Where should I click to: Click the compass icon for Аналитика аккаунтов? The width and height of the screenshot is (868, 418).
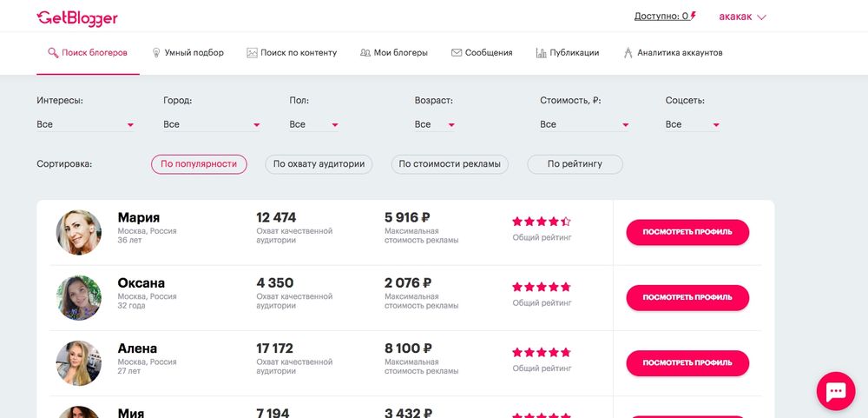[628, 53]
